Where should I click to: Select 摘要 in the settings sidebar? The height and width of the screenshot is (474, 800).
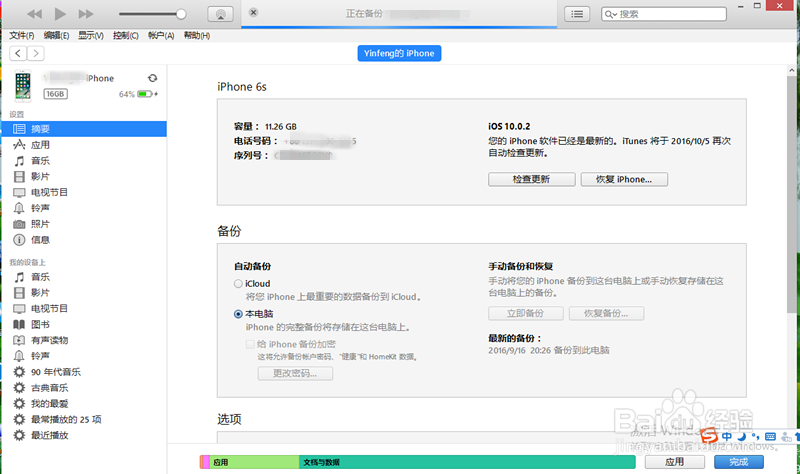click(x=84, y=129)
